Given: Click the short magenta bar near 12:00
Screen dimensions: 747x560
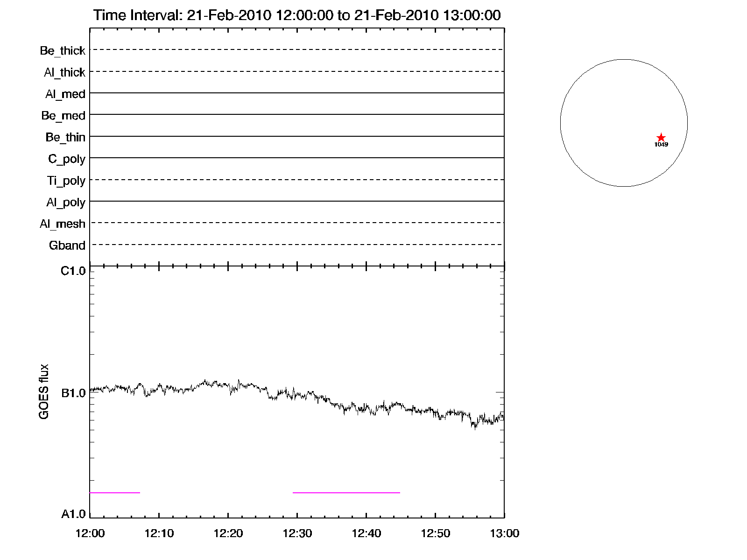Looking at the screenshot, I should (x=115, y=492).
